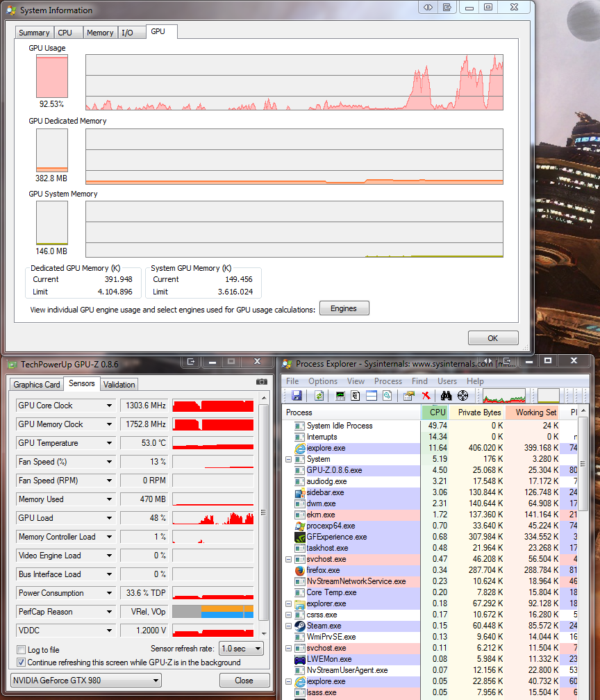The width and height of the screenshot is (600, 700).
Task: Click the binoculars Find Handle icon
Action: pyautogui.click(x=446, y=396)
